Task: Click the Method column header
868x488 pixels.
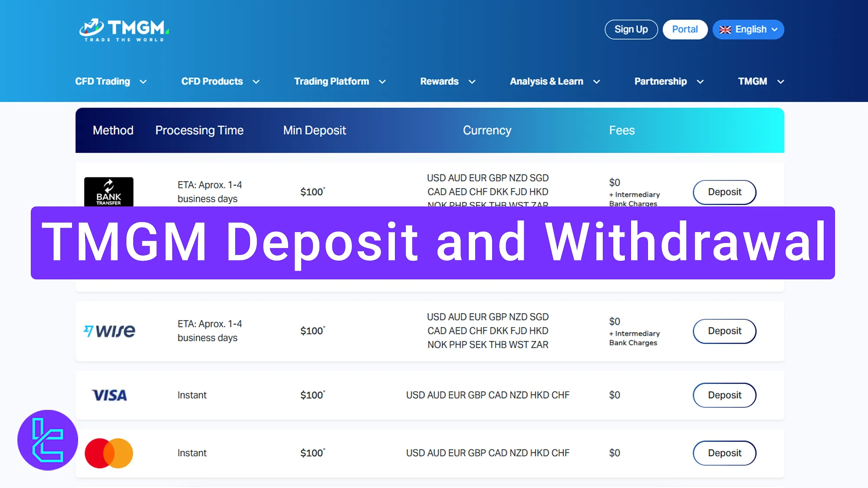Action: pyautogui.click(x=113, y=130)
